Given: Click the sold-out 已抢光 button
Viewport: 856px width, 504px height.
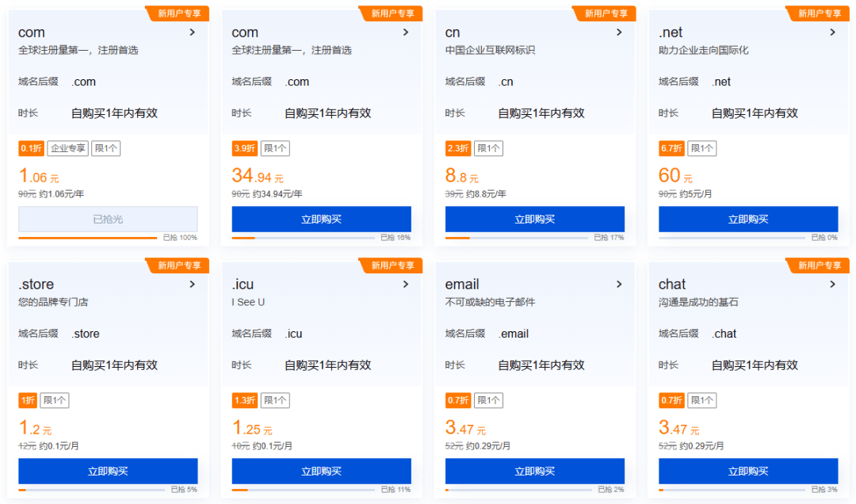Looking at the screenshot, I should pos(108,220).
